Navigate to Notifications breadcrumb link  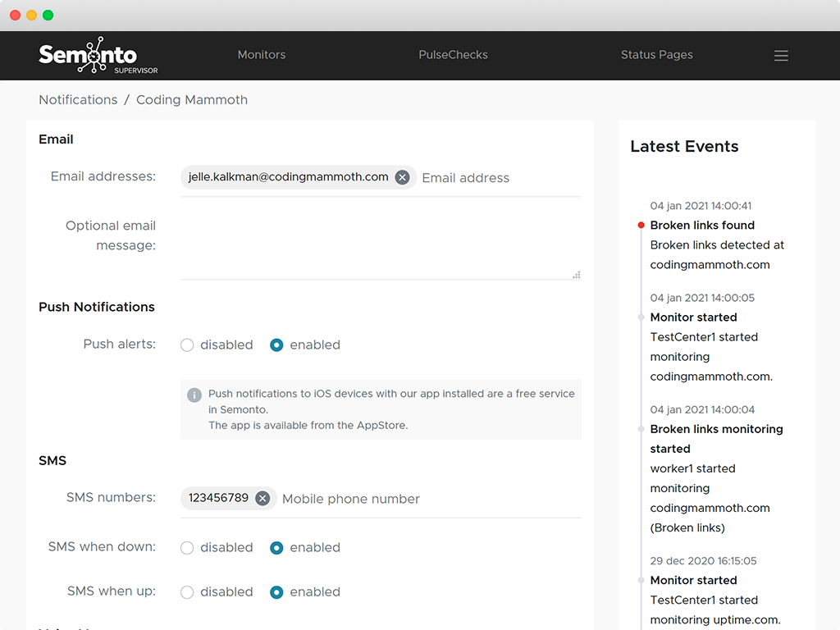point(78,100)
